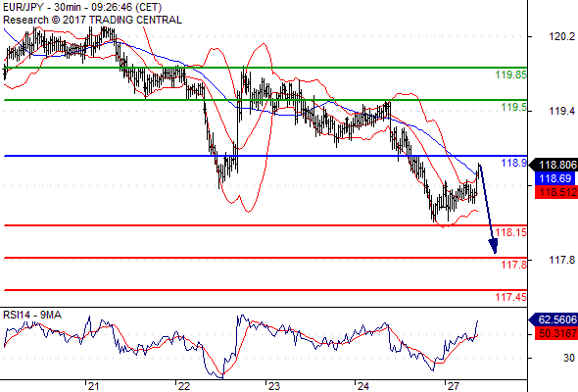Click the RSI14 - 9MA indicator label
578x392 pixels.
coord(32,315)
